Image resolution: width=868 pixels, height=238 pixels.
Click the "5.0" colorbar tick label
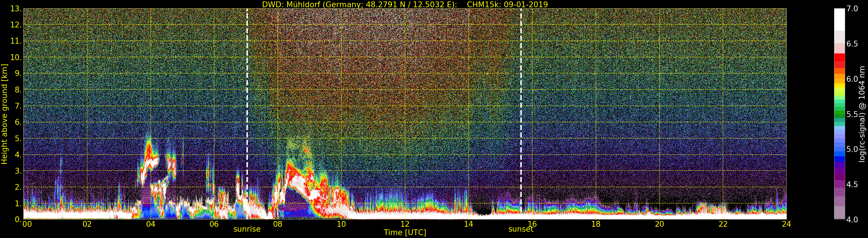click(x=852, y=149)
